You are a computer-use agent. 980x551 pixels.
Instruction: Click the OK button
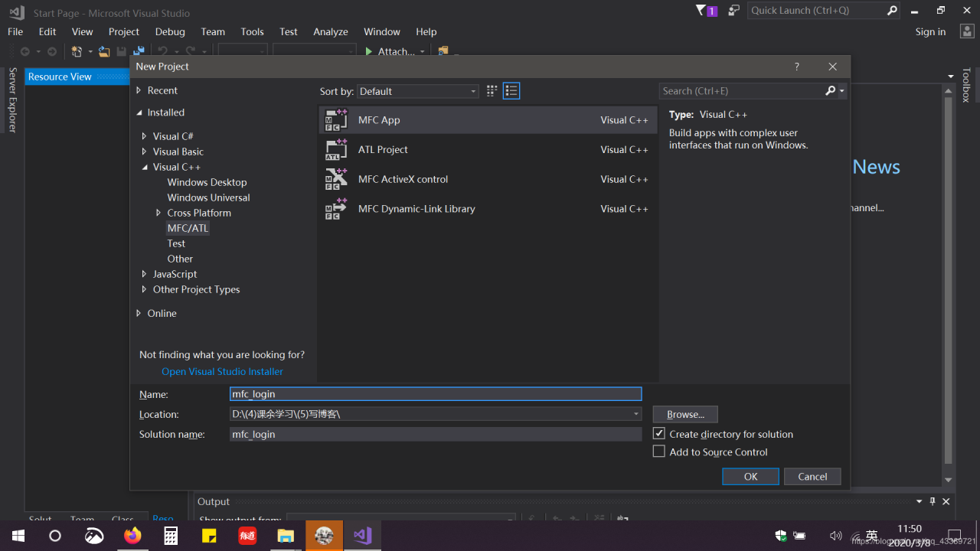[750, 476]
